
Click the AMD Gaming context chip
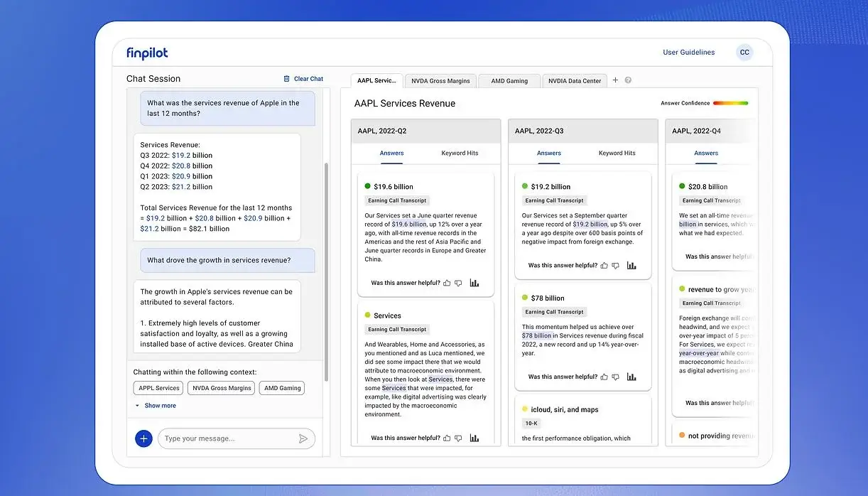pos(282,388)
